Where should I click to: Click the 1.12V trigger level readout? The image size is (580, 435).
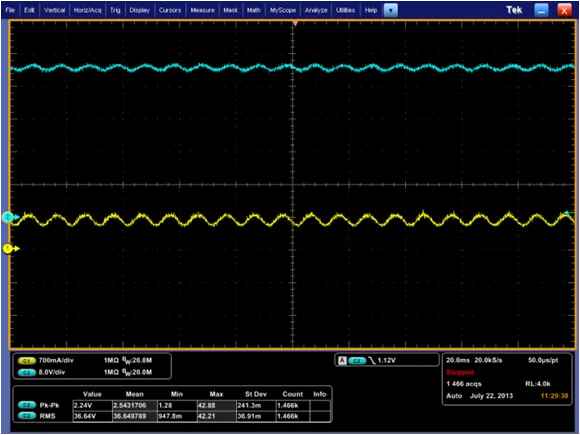pos(387,360)
